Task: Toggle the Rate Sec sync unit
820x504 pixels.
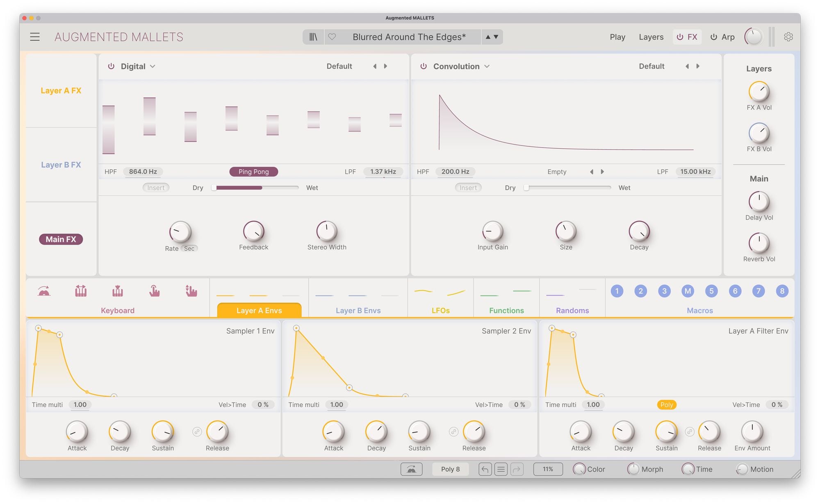Action: [189, 249]
